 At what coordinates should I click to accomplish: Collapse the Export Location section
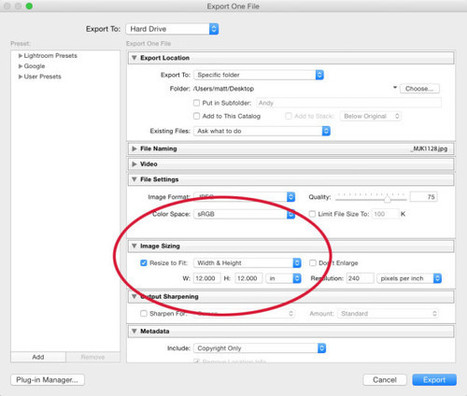pyautogui.click(x=134, y=58)
